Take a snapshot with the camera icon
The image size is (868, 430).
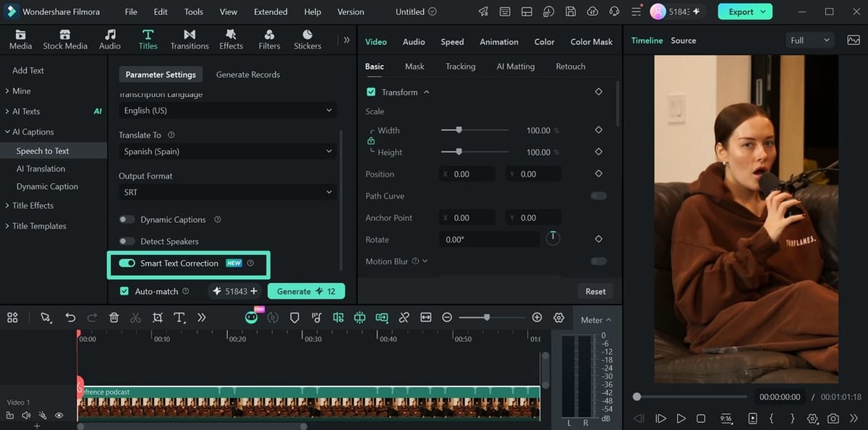[833, 418]
